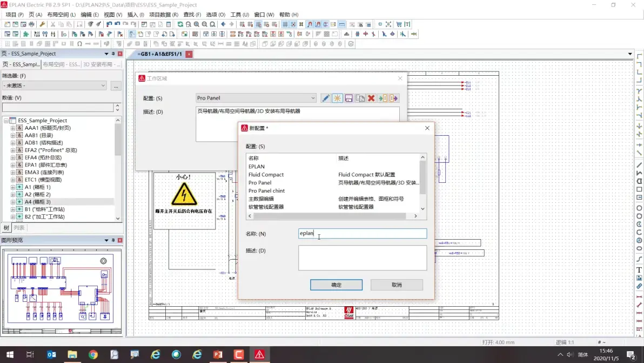Screen dimensions: 644x363
Task: Click the new configuration star icon
Action: (337, 98)
